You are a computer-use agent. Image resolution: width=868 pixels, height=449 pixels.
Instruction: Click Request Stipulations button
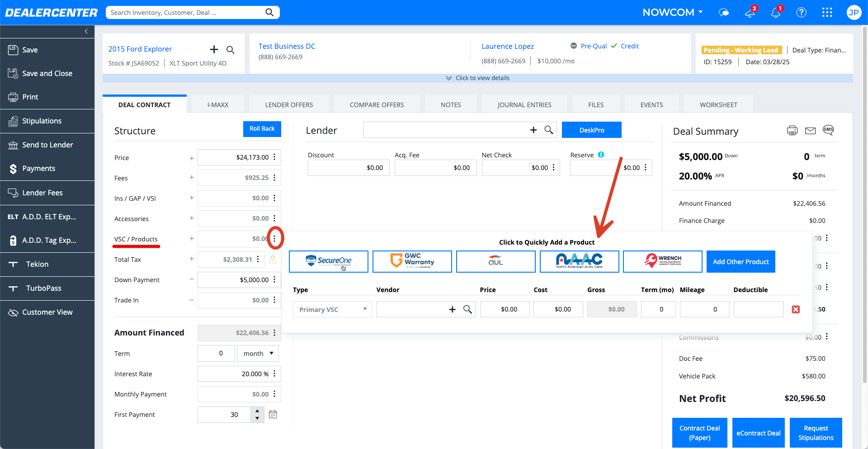[816, 433]
